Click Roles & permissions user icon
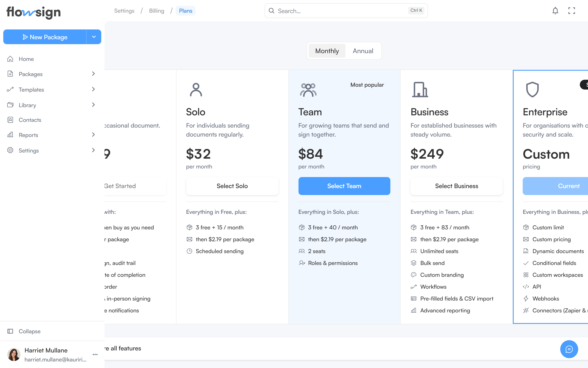The height and width of the screenshot is (368, 588). coord(302,263)
